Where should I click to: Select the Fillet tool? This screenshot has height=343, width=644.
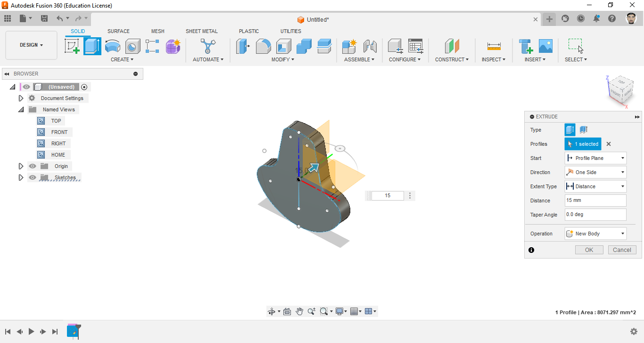pos(263,46)
